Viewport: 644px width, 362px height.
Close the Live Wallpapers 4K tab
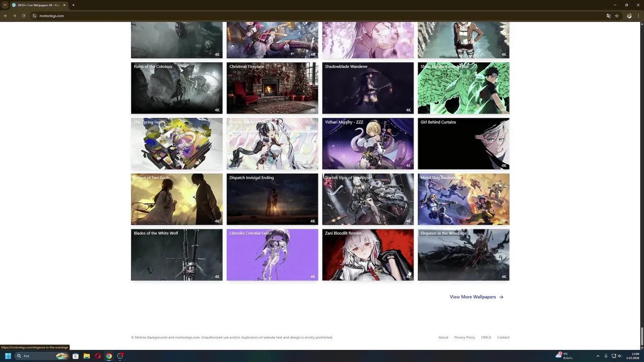coord(64,5)
